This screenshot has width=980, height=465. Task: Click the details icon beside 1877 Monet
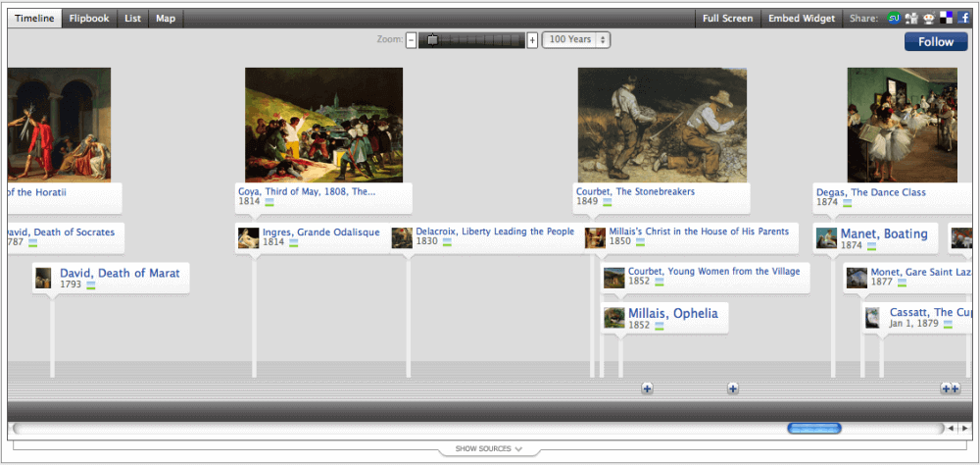[x=902, y=283]
